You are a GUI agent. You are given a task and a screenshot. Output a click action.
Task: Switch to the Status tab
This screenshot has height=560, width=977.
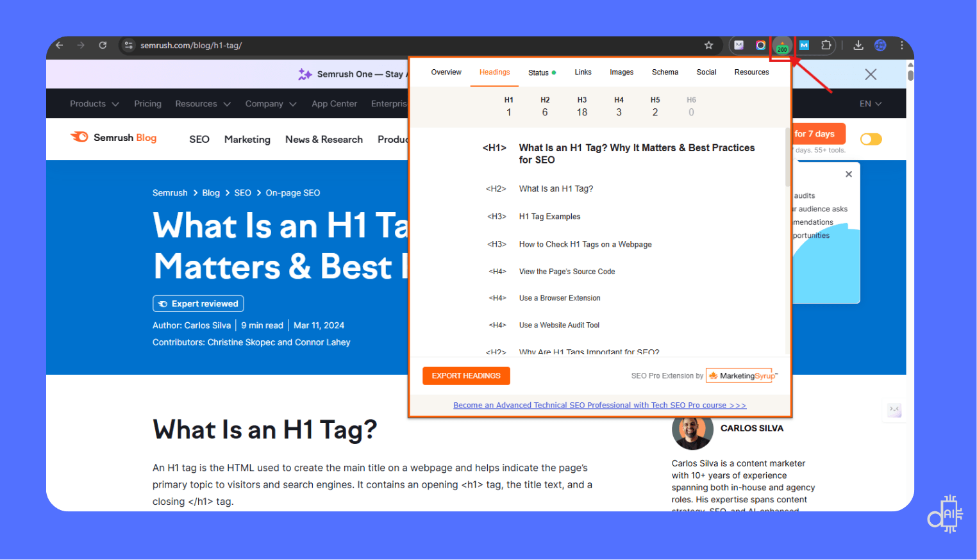pyautogui.click(x=542, y=73)
